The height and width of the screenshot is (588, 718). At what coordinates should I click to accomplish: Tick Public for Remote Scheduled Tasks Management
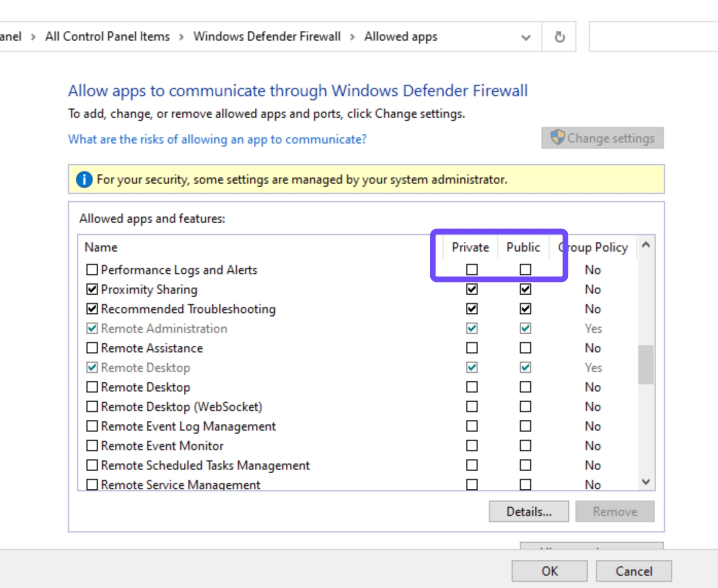526,465
